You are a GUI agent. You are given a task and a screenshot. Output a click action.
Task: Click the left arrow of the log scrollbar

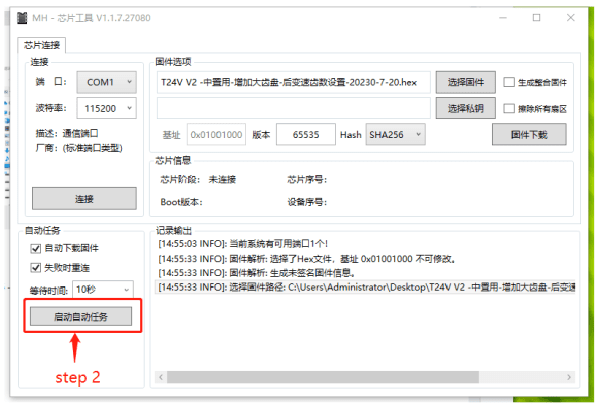(x=161, y=377)
